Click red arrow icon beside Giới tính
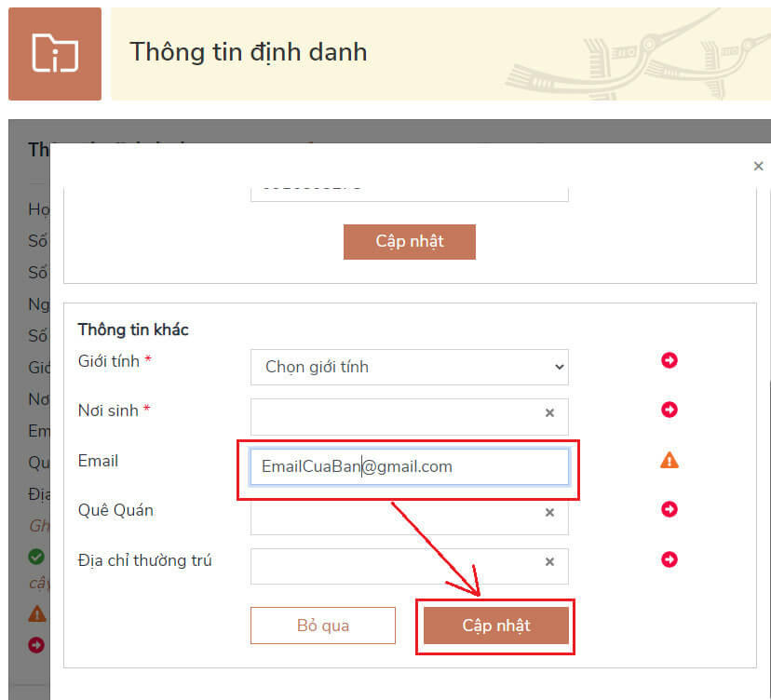771x700 pixels. (669, 360)
